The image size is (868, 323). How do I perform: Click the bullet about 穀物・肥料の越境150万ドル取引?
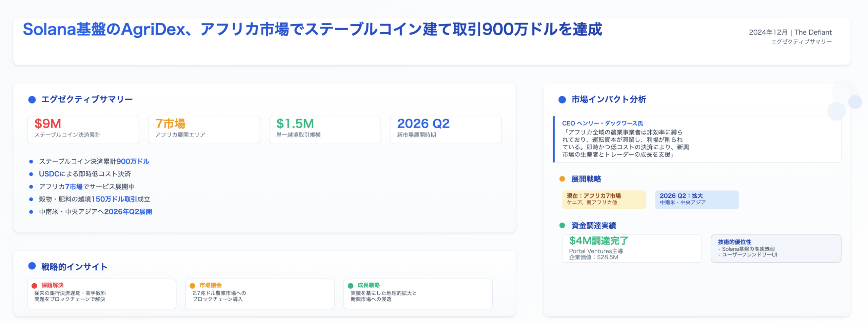[94, 199]
